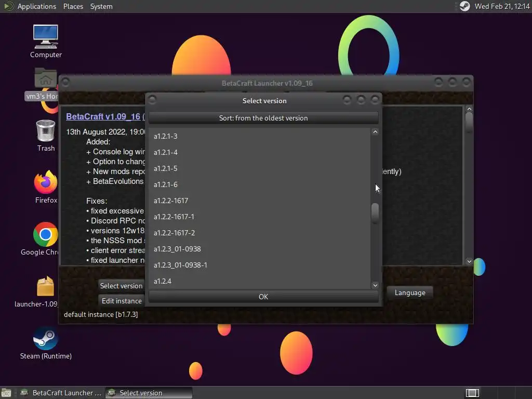Viewport: 532px width, 399px height.
Task: Click the version list scrollbar thumb
Action: (x=375, y=213)
